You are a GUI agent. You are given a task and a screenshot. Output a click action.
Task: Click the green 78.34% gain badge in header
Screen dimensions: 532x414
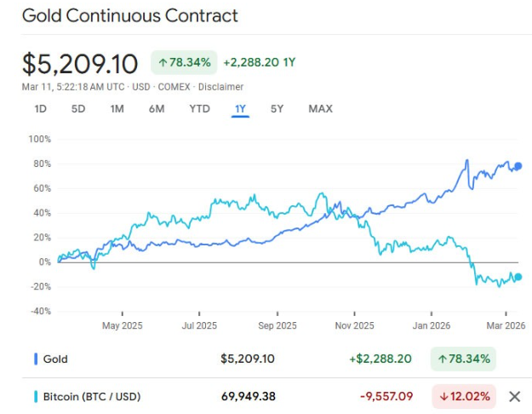[x=183, y=62]
